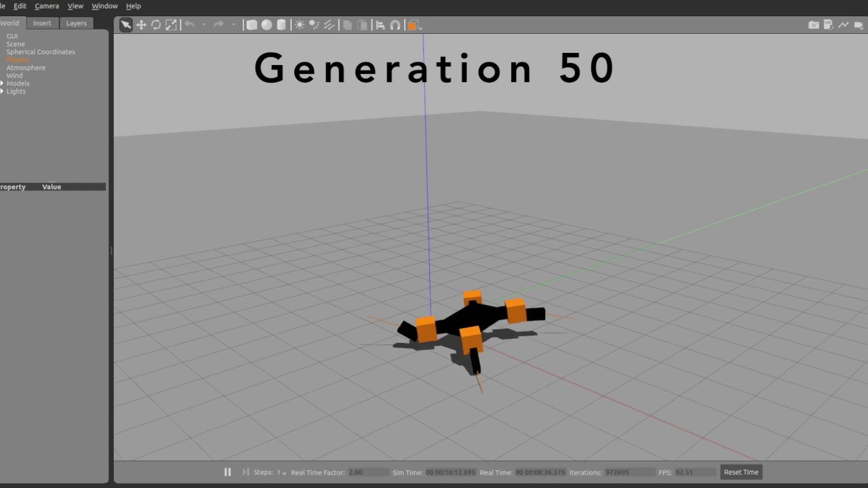Add a directional light
The image size is (868, 488).
pos(330,25)
